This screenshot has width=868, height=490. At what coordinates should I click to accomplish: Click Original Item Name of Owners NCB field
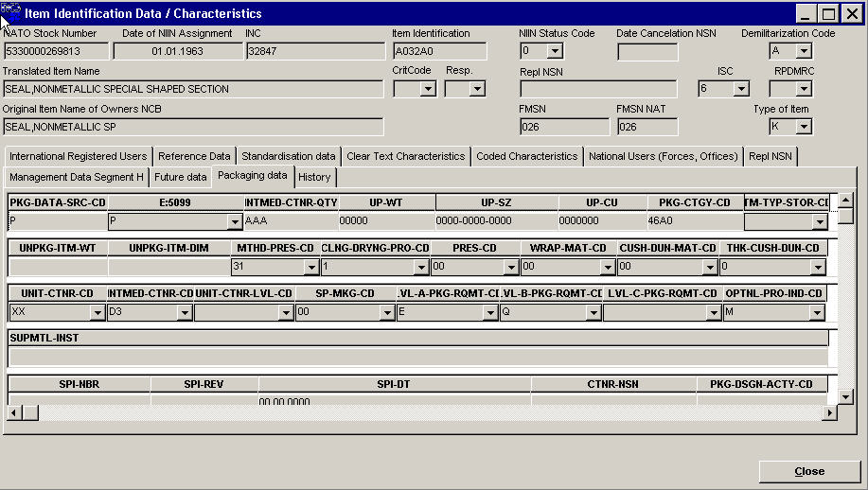193,127
